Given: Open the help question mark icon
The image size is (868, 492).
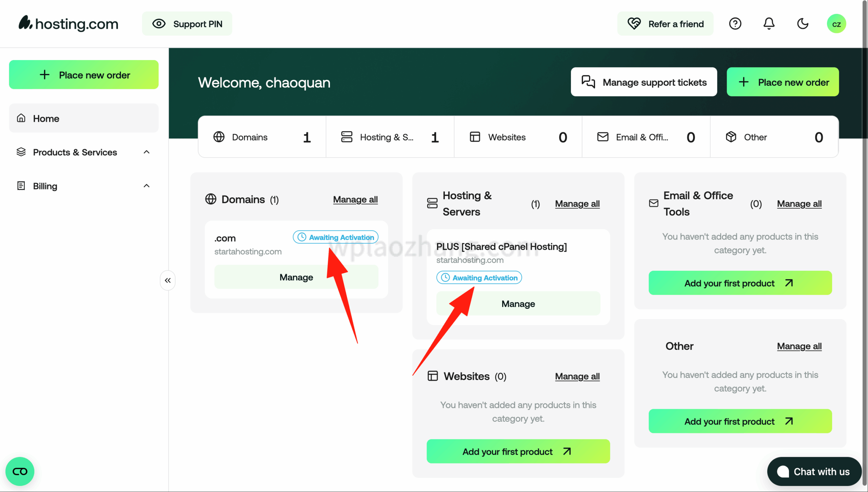Looking at the screenshot, I should tap(735, 24).
